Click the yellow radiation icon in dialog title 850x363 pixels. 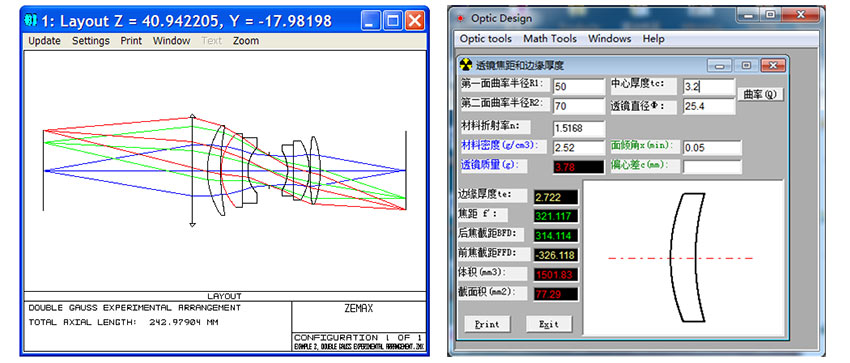466,65
